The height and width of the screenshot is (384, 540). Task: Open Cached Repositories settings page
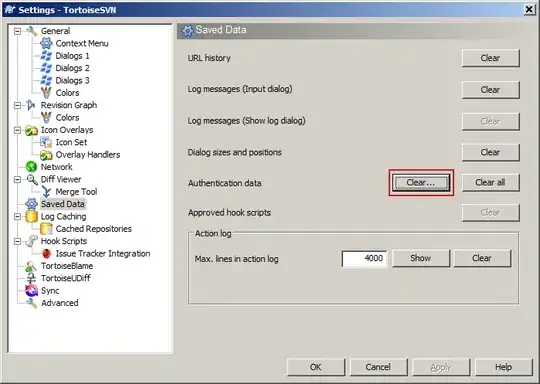click(x=94, y=229)
